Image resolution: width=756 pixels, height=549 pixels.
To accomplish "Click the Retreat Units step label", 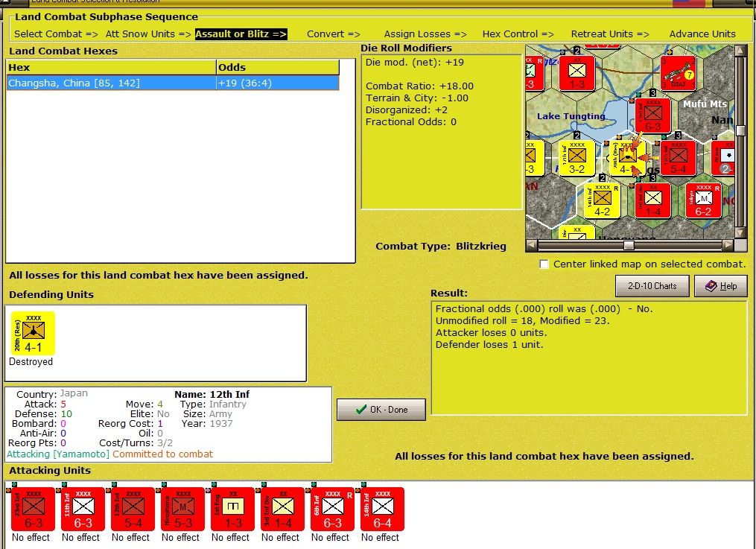I will [x=610, y=34].
